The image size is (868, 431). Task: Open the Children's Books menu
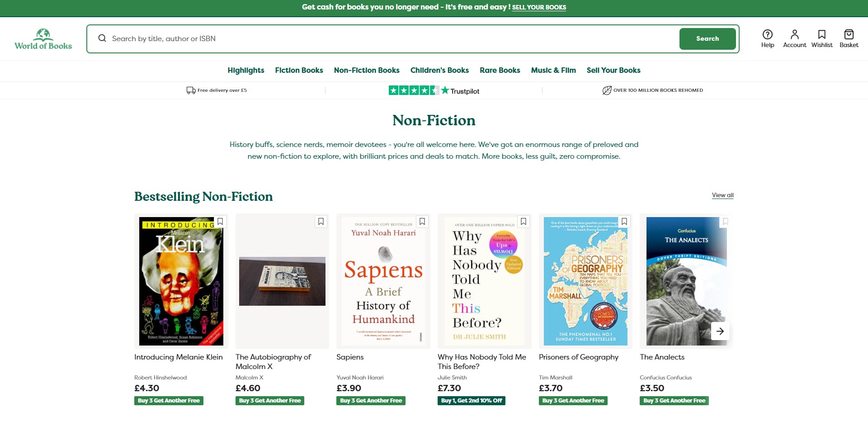tap(439, 70)
